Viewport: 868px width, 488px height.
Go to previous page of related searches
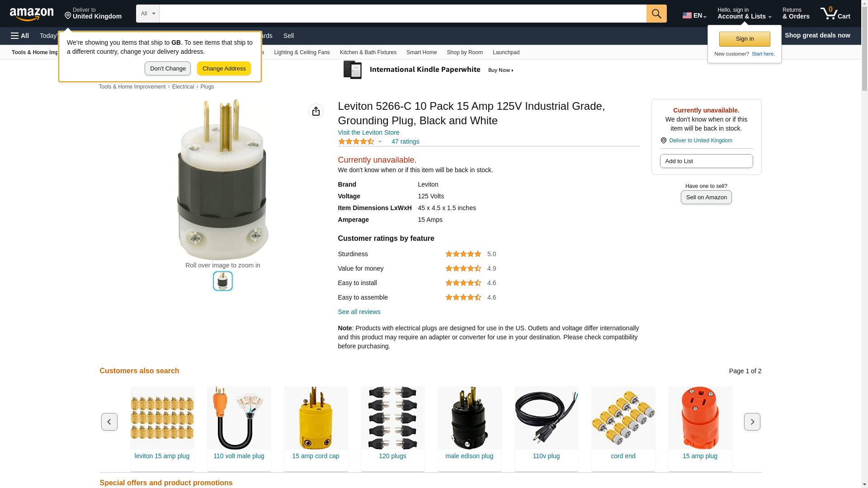(x=109, y=422)
